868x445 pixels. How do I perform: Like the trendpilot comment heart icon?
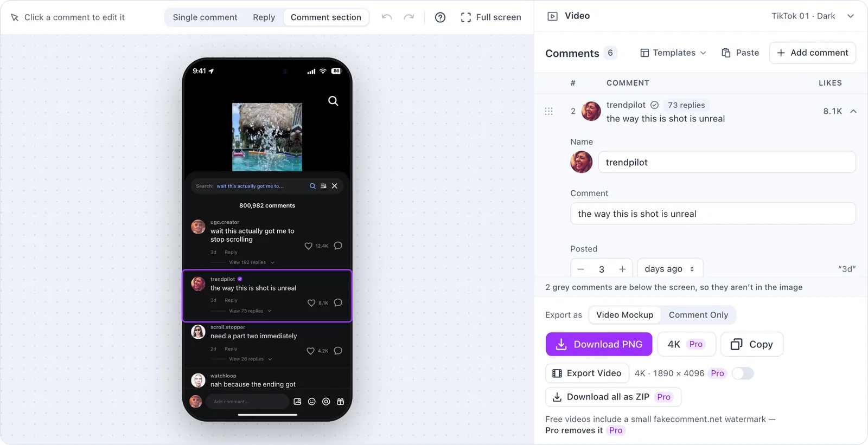[311, 303]
